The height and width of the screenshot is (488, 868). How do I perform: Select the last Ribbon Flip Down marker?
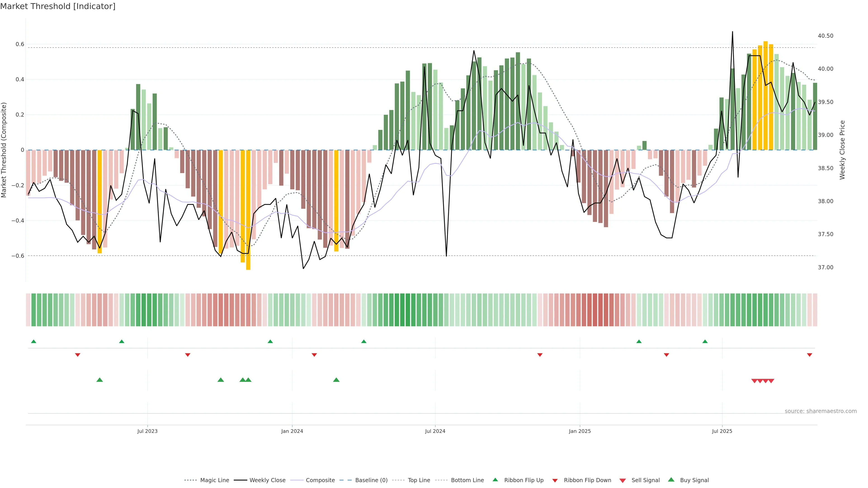coord(810,355)
